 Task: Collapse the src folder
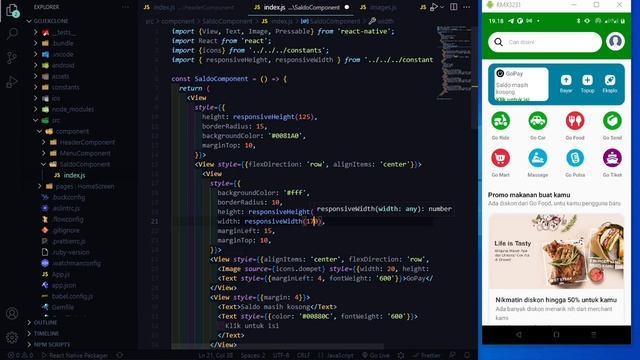[x=56, y=120]
